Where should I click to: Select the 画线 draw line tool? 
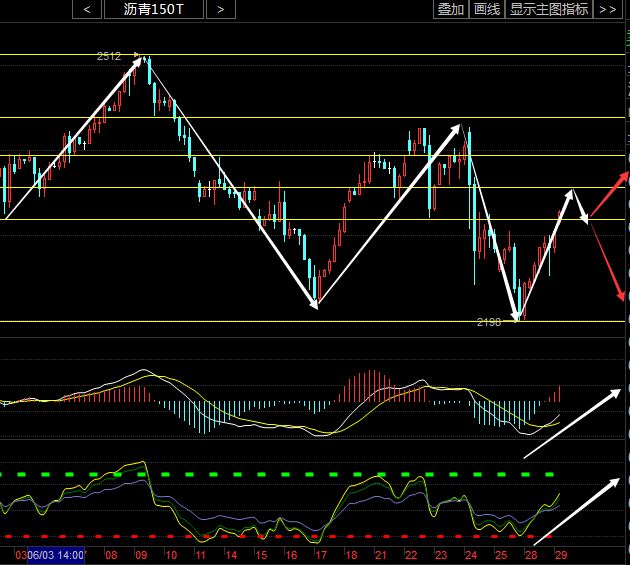coord(487,9)
